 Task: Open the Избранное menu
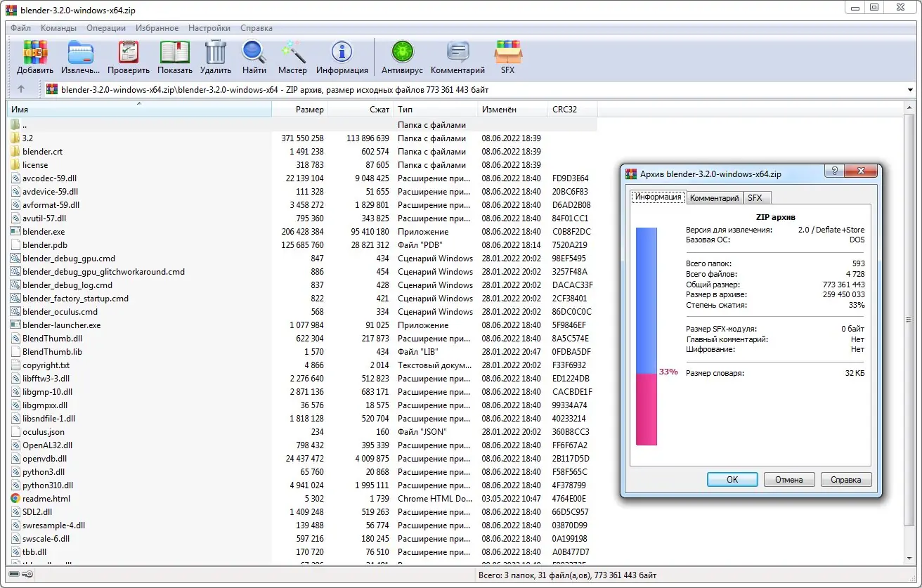[x=157, y=28]
